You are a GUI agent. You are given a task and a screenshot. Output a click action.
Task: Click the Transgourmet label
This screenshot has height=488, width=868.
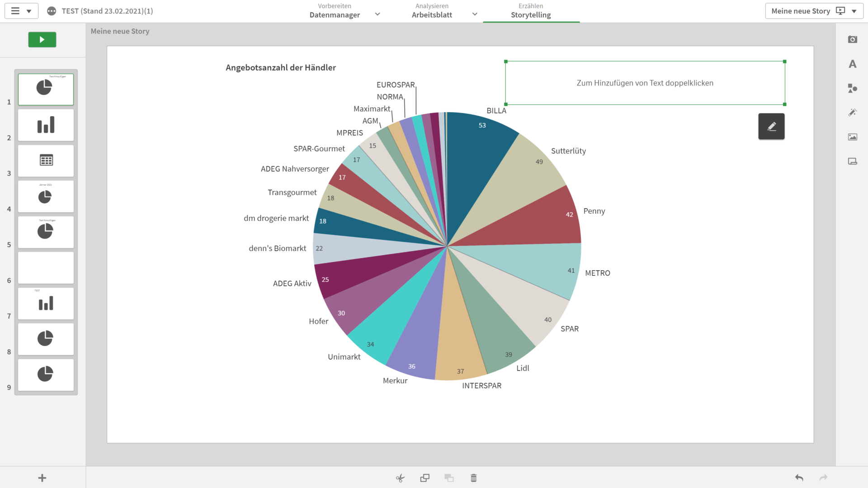tap(292, 192)
